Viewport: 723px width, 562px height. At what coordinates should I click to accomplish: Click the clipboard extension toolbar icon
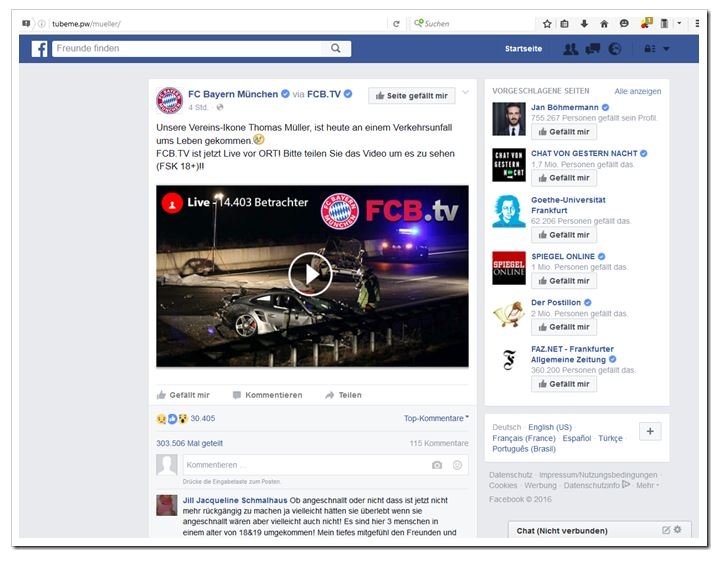click(x=664, y=24)
